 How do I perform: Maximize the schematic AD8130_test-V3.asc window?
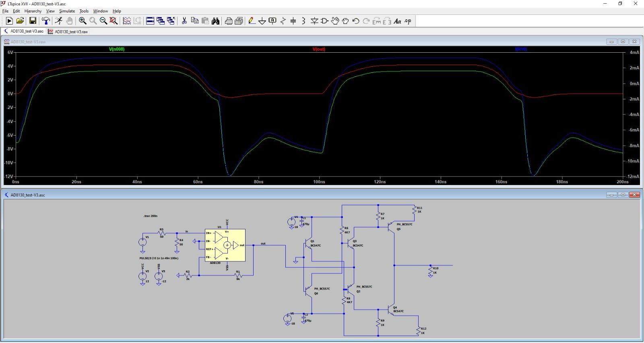623,195
